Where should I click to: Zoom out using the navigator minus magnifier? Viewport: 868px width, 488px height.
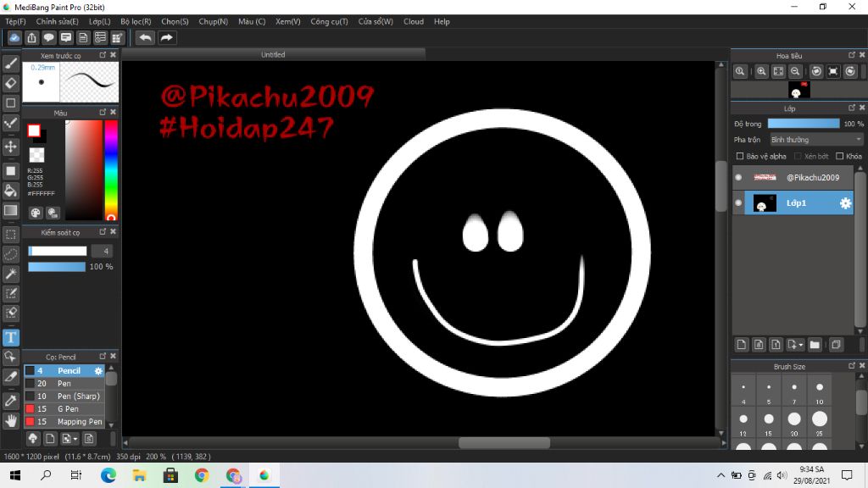tap(795, 71)
